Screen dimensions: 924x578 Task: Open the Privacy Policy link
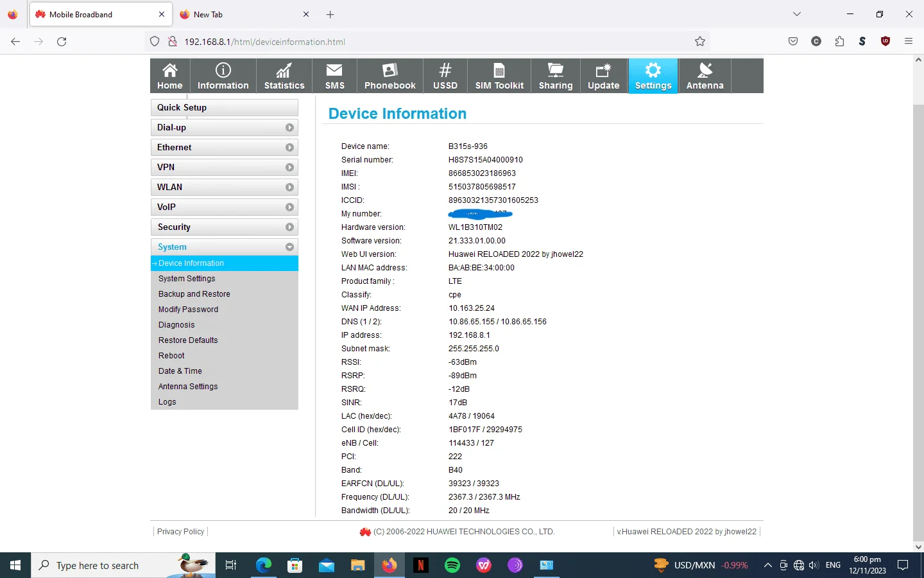(180, 532)
